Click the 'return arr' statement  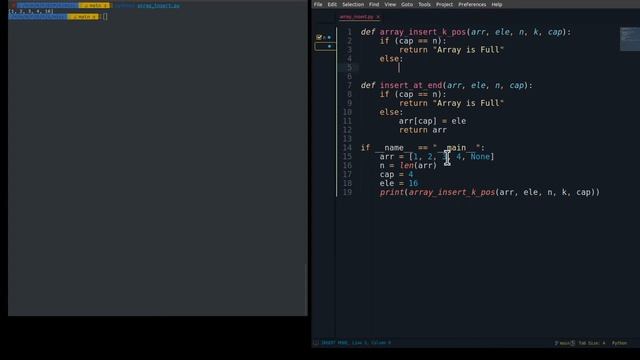[x=422, y=130]
